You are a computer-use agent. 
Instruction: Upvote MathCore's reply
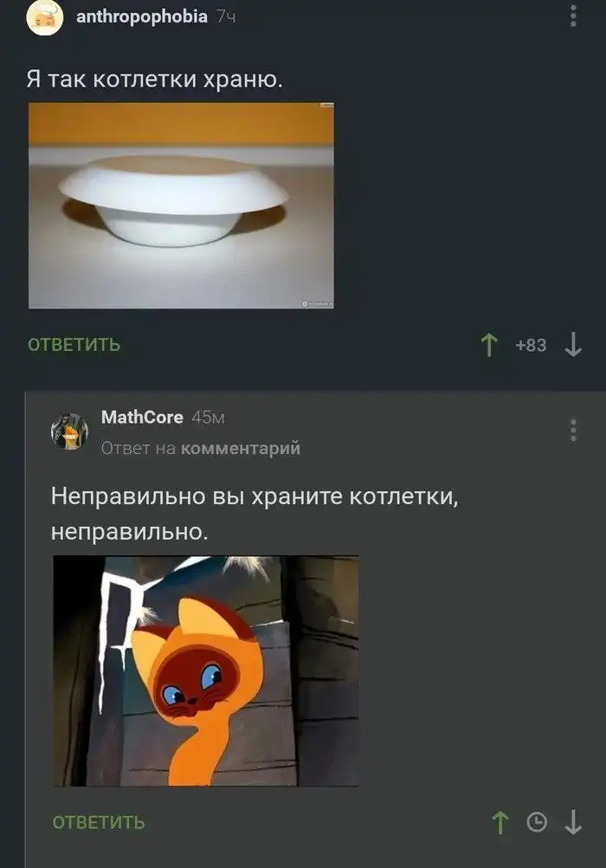click(500, 822)
